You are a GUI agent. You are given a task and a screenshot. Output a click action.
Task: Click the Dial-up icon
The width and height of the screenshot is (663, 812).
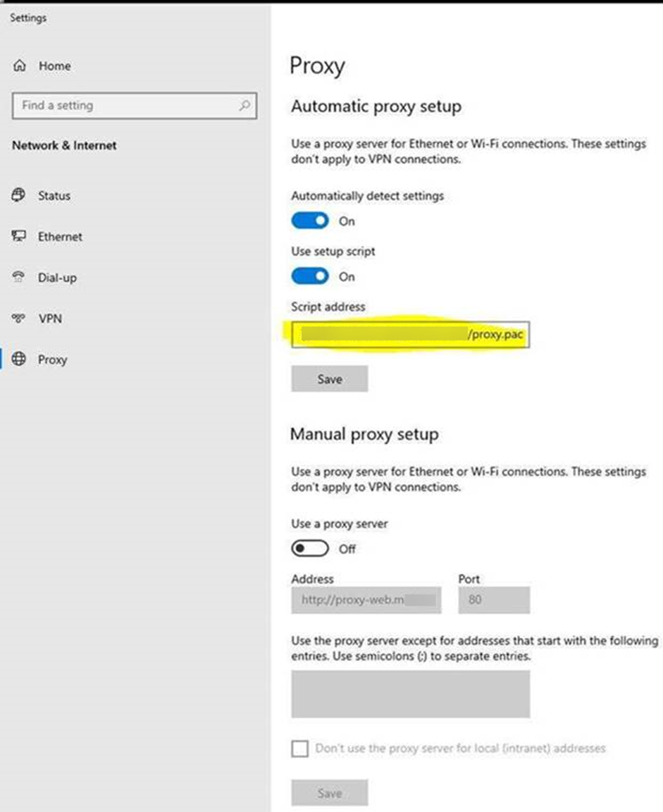click(x=19, y=278)
